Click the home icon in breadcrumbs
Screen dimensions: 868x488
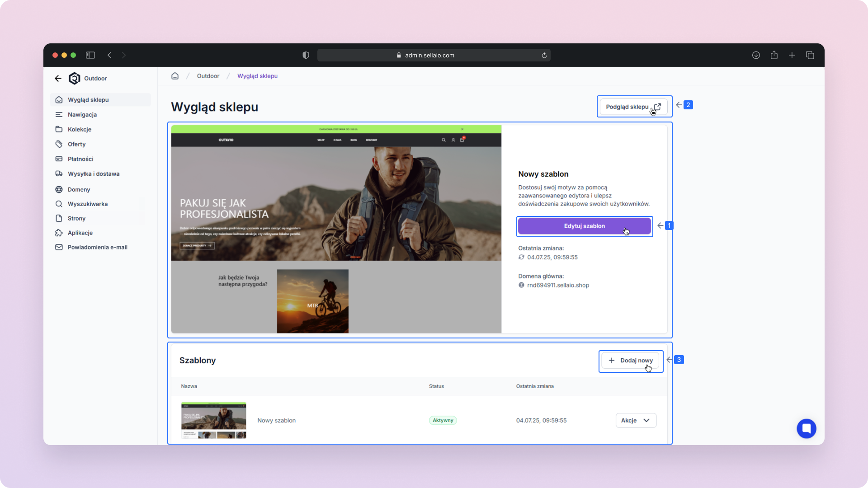click(175, 76)
